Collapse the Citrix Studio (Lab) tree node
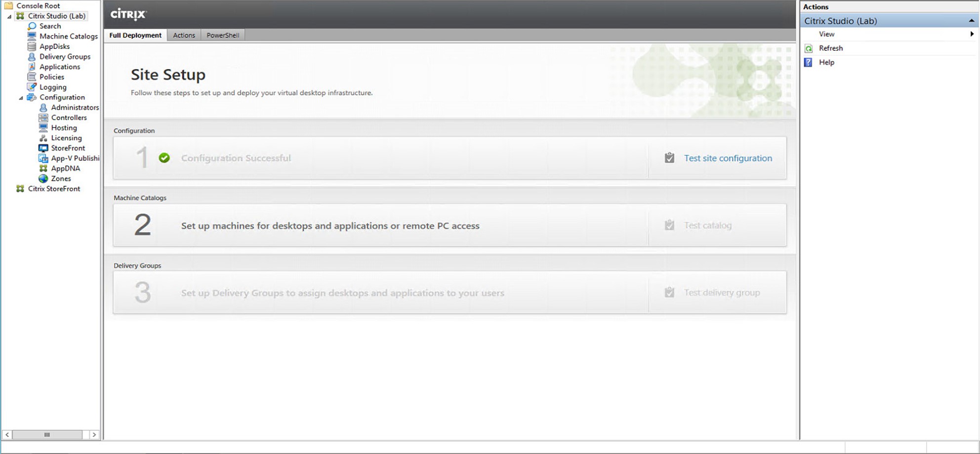This screenshot has height=454, width=980. pos(9,16)
